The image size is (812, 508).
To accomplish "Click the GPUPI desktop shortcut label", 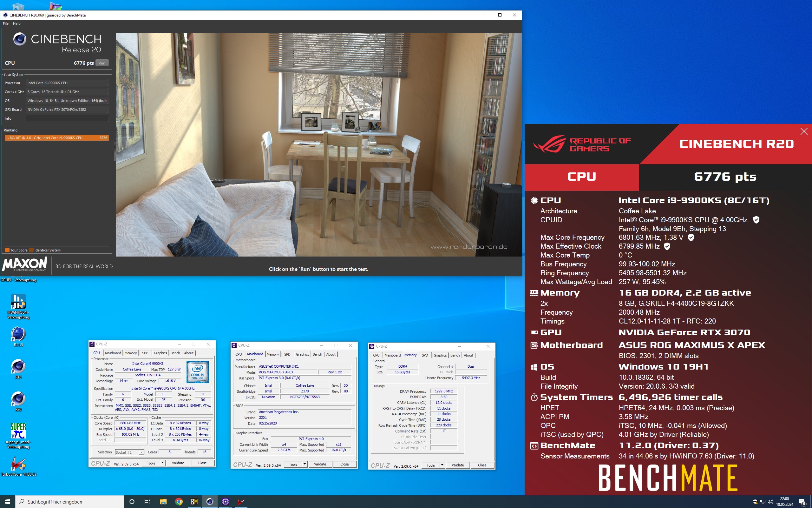I will click(x=18, y=280).
